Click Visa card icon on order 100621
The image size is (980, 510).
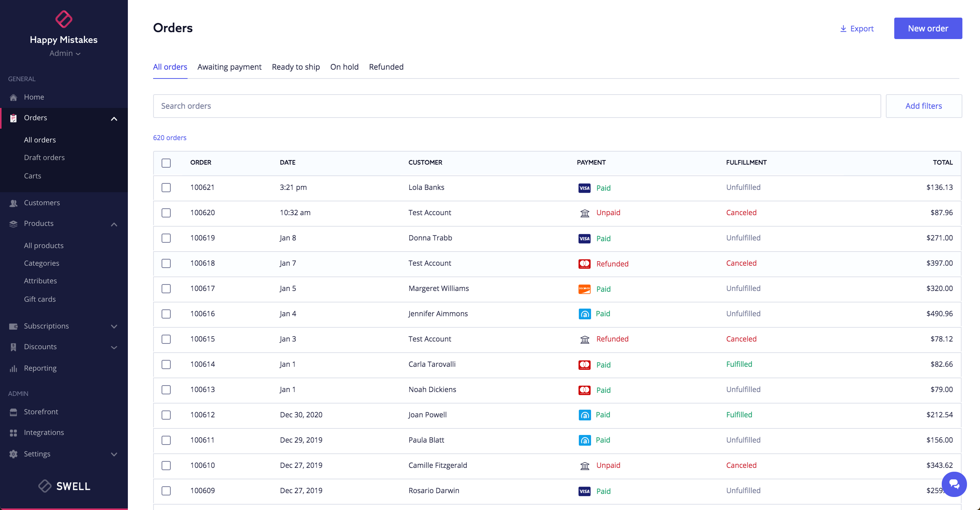[x=584, y=188]
